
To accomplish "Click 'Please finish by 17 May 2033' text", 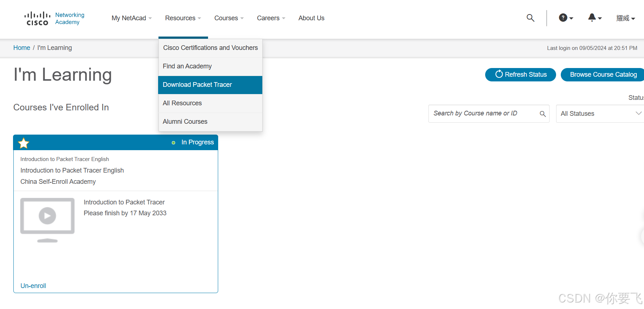I will pos(125,213).
